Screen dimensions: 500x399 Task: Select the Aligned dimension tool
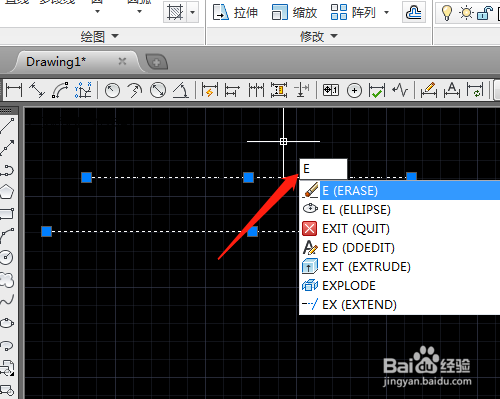tap(37, 90)
